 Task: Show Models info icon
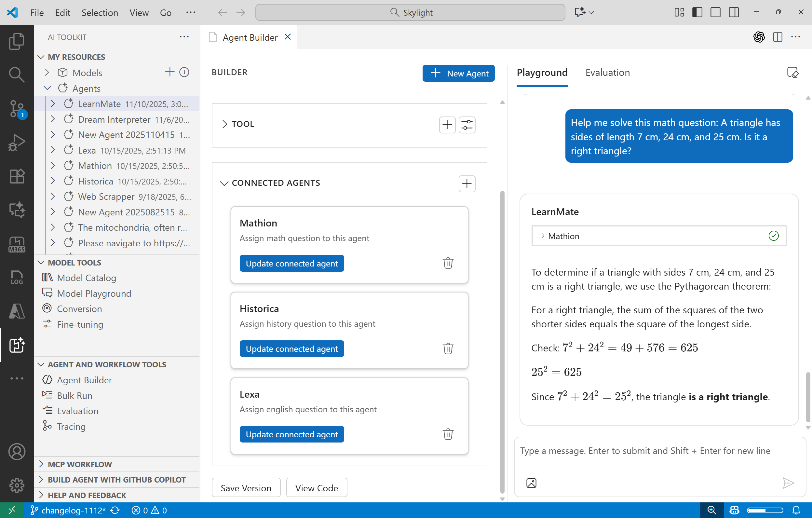click(184, 72)
